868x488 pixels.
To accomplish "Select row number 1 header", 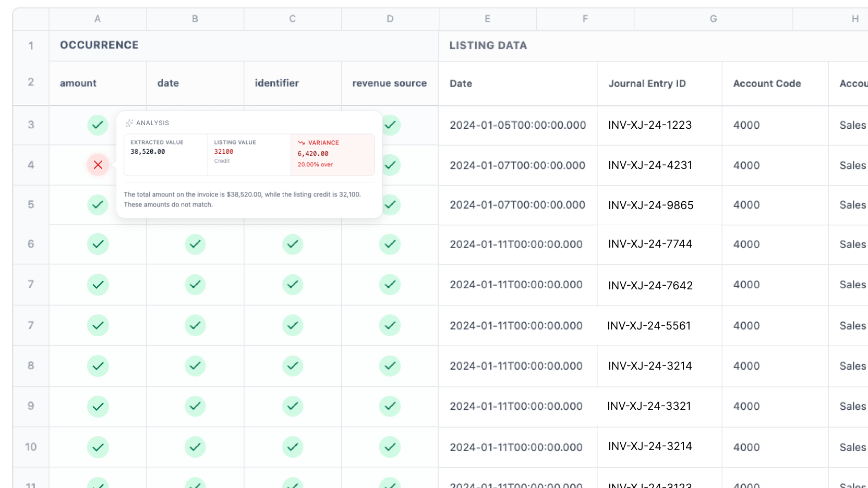I will (31, 46).
